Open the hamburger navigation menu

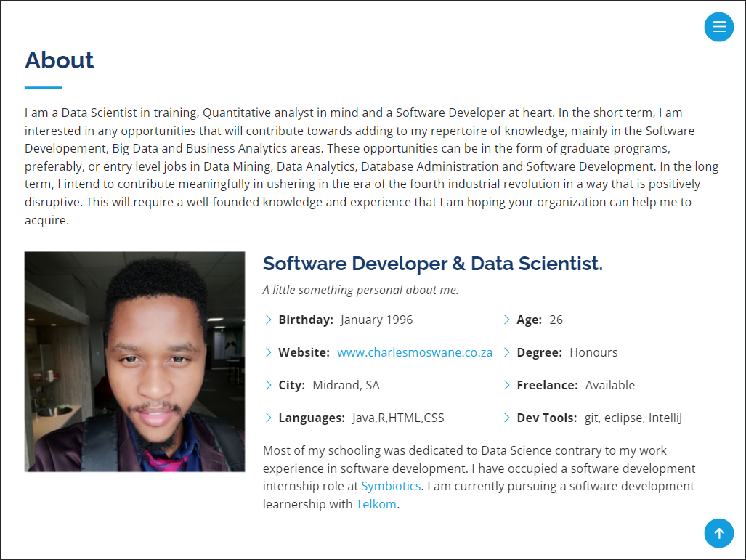[719, 27]
